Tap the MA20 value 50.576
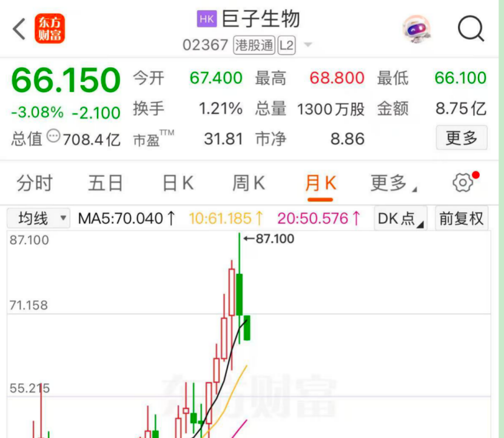Viewport: 504px width, 438px height. click(x=318, y=218)
